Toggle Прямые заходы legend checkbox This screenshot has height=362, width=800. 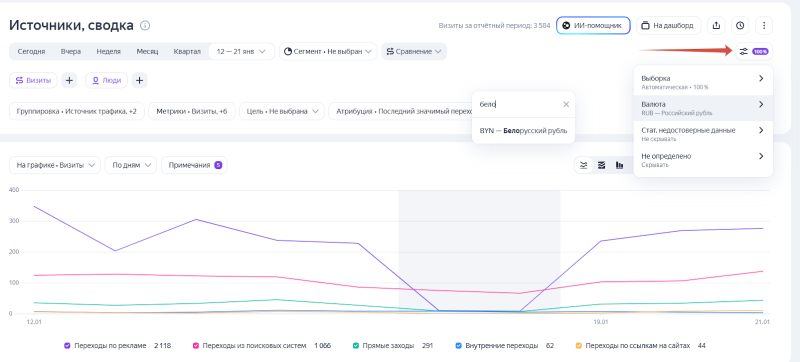pyautogui.click(x=356, y=346)
